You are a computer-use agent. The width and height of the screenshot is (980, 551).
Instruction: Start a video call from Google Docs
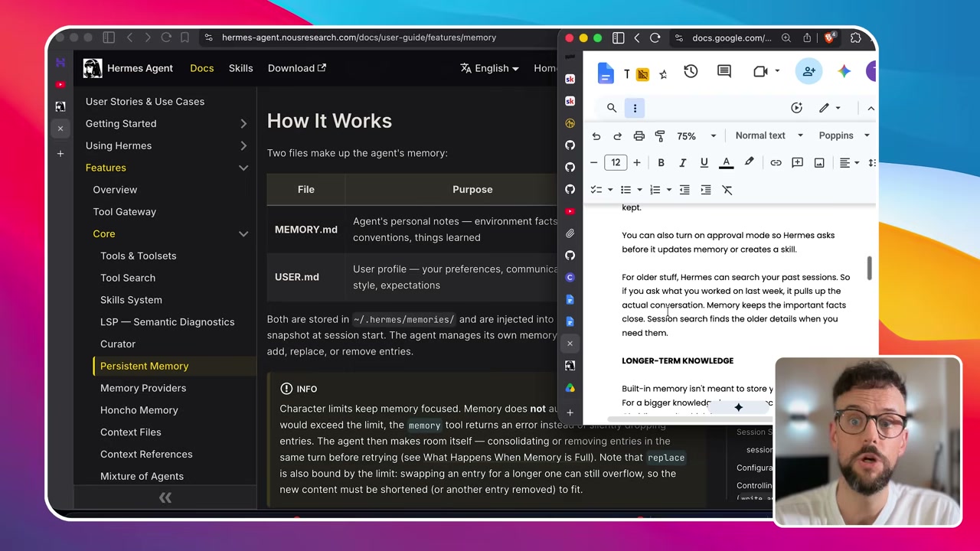point(760,71)
